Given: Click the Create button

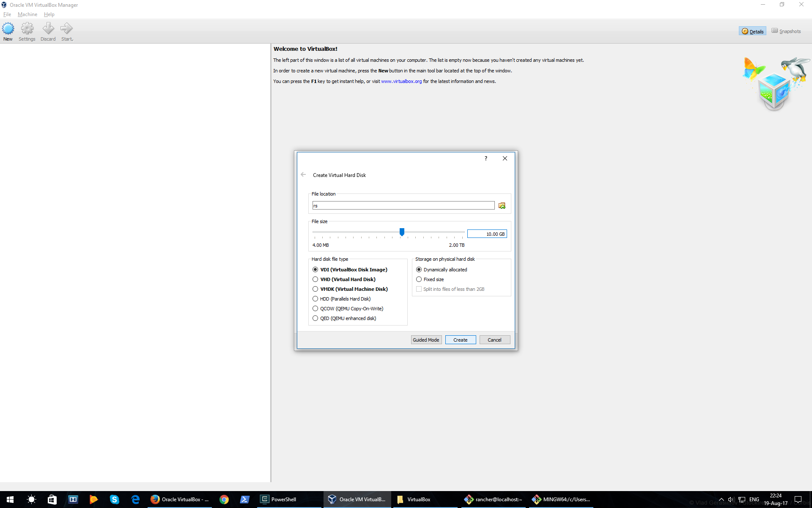Looking at the screenshot, I should click(460, 340).
